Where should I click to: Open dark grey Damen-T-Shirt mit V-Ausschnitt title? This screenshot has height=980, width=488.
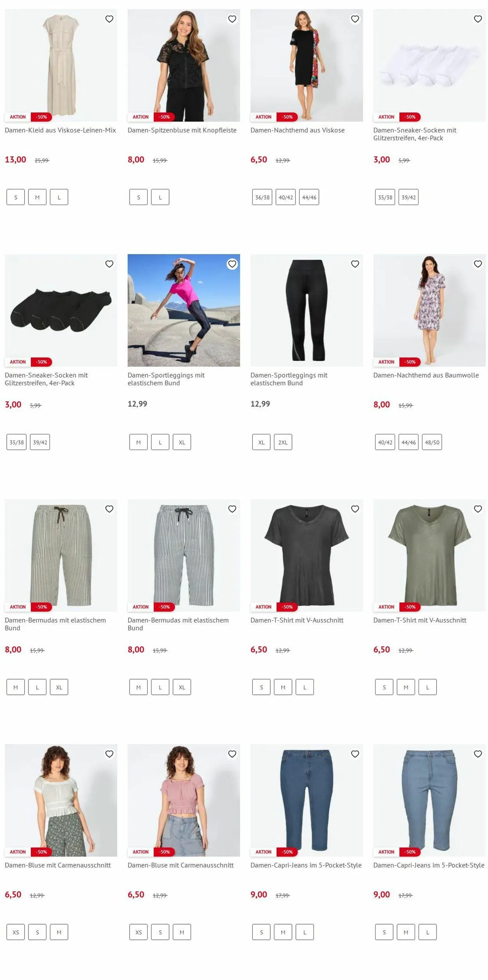(297, 620)
